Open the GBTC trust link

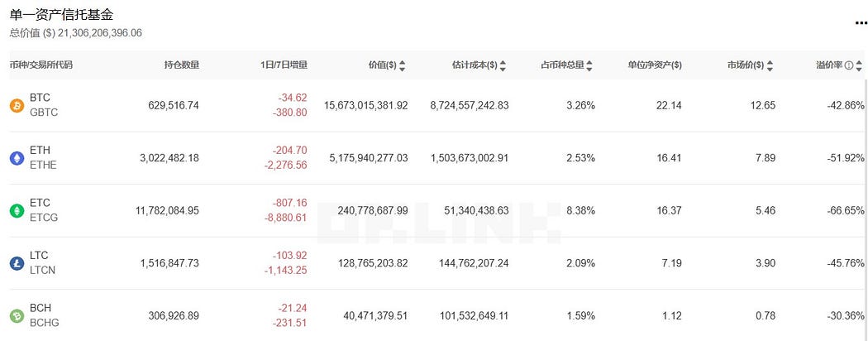point(44,113)
